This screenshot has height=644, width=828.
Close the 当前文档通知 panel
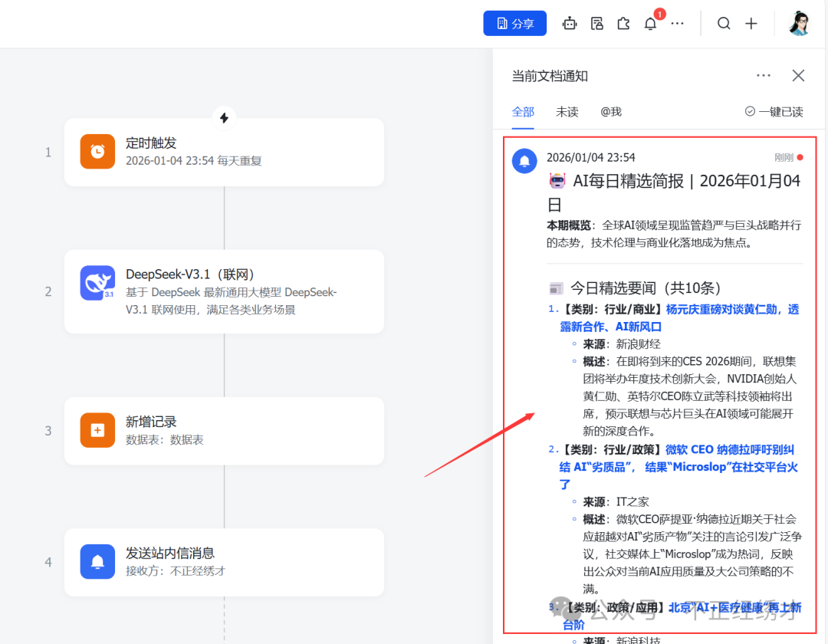pos(798,75)
